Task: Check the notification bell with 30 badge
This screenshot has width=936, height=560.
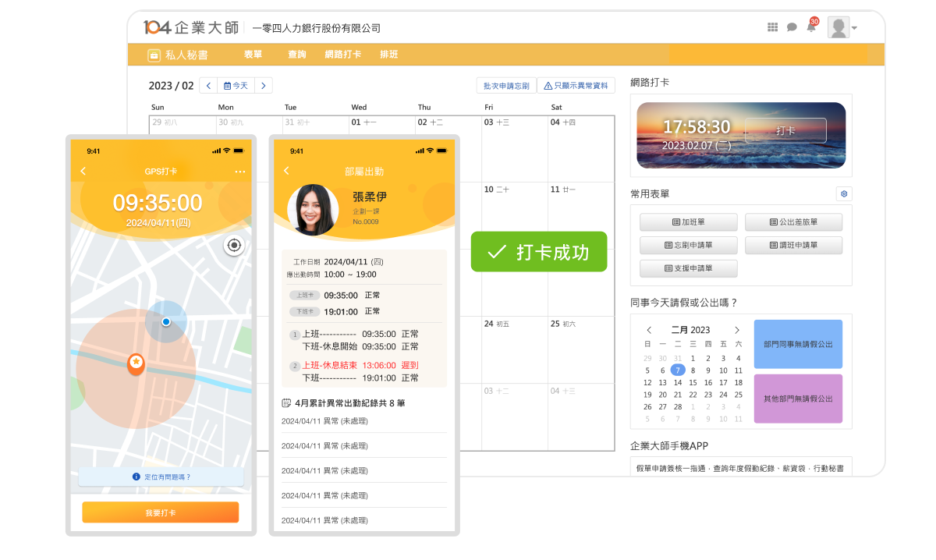Action: tap(811, 27)
